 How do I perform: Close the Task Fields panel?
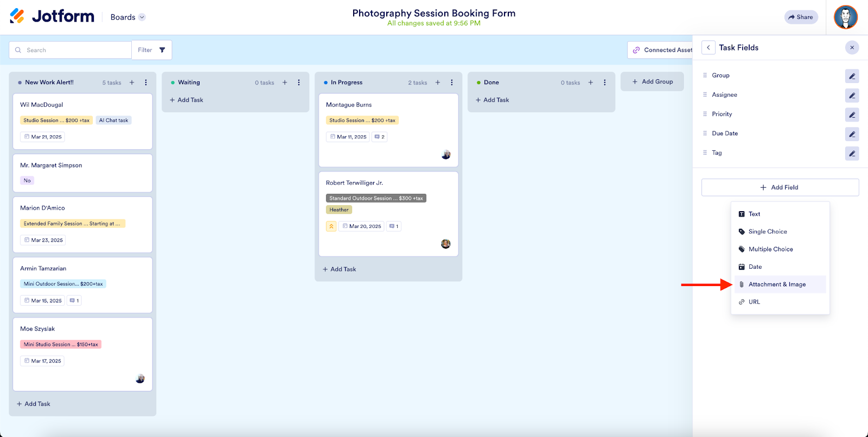pos(852,48)
